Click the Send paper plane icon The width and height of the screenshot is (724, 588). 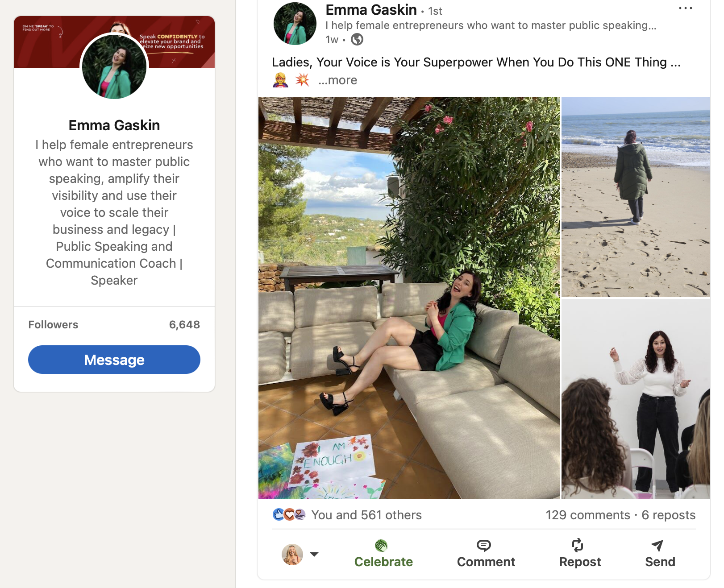(x=657, y=545)
